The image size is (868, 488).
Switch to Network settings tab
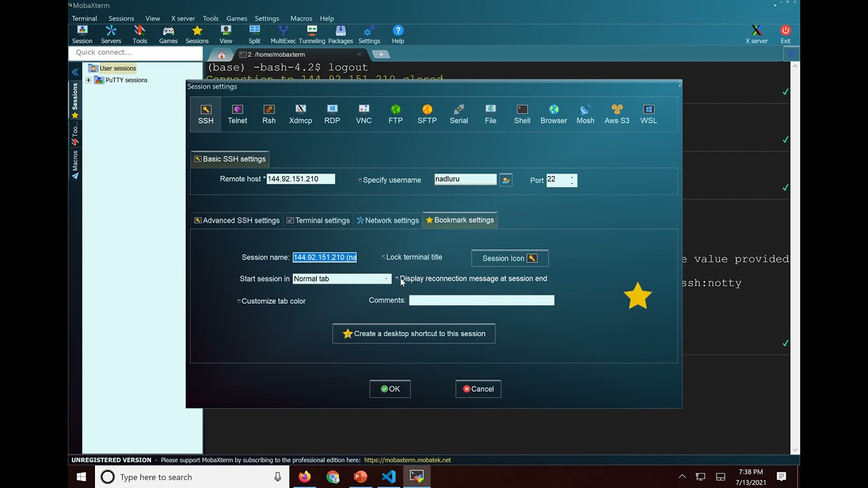click(x=388, y=220)
